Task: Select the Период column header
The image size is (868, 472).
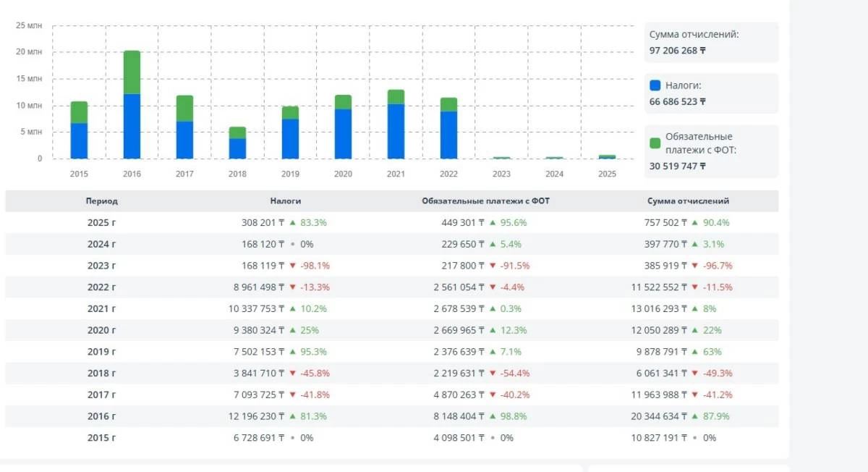Action: (x=101, y=201)
